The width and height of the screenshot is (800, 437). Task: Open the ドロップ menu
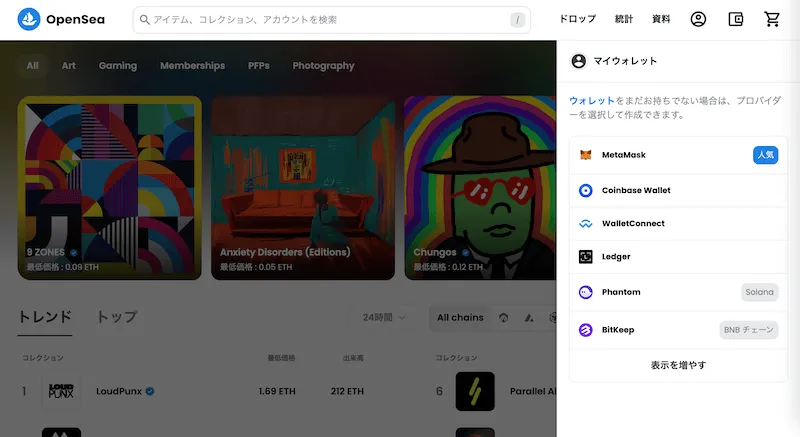[x=578, y=19]
